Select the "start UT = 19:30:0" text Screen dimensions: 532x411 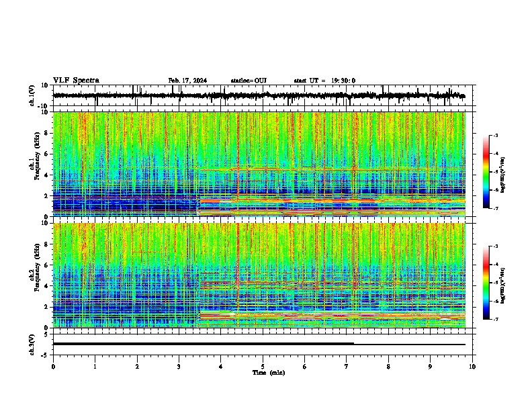pos(324,81)
